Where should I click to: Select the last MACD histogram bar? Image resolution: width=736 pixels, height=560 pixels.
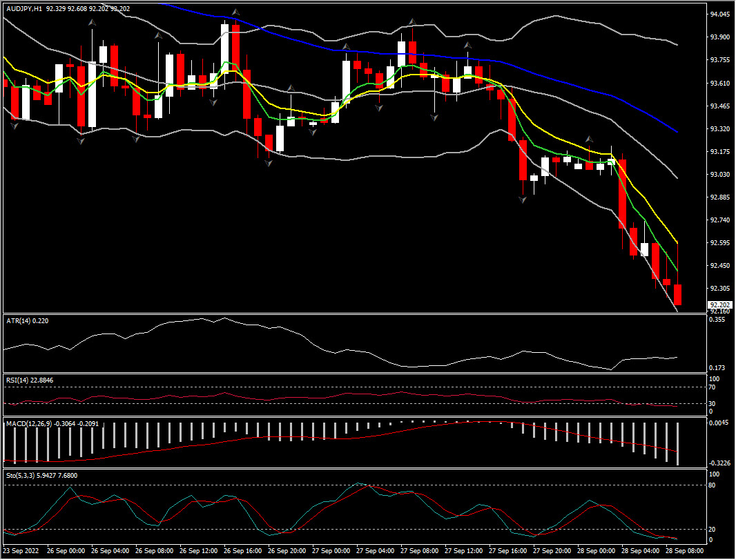coord(678,443)
